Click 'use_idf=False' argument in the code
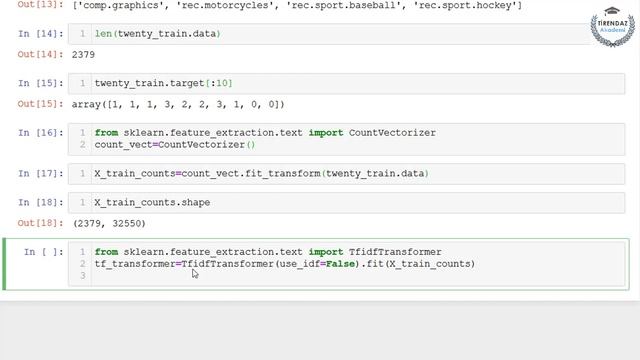Viewport: 640px width, 360px height. (319, 264)
